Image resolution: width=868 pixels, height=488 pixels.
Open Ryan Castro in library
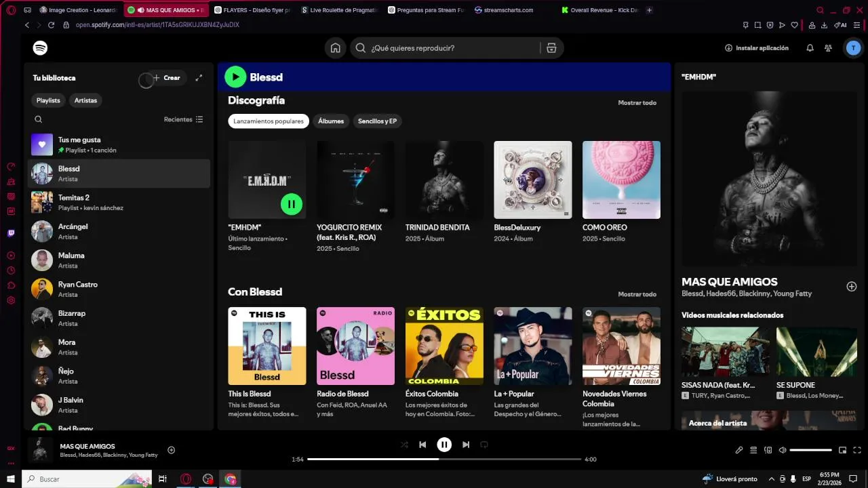119,289
